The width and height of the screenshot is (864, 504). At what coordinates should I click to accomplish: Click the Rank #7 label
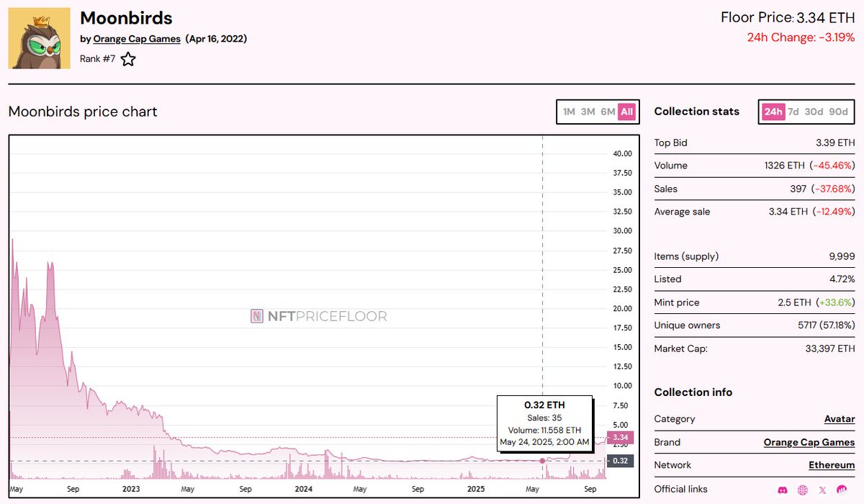point(97,59)
